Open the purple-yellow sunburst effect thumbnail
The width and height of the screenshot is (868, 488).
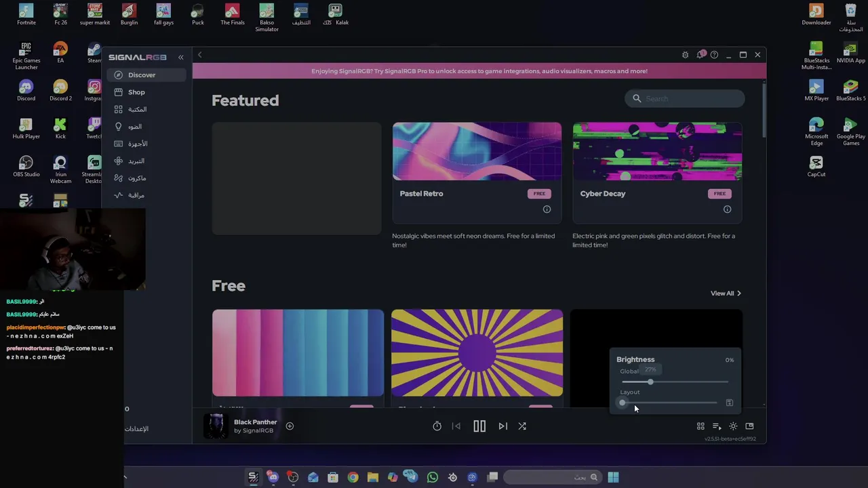[477, 353]
